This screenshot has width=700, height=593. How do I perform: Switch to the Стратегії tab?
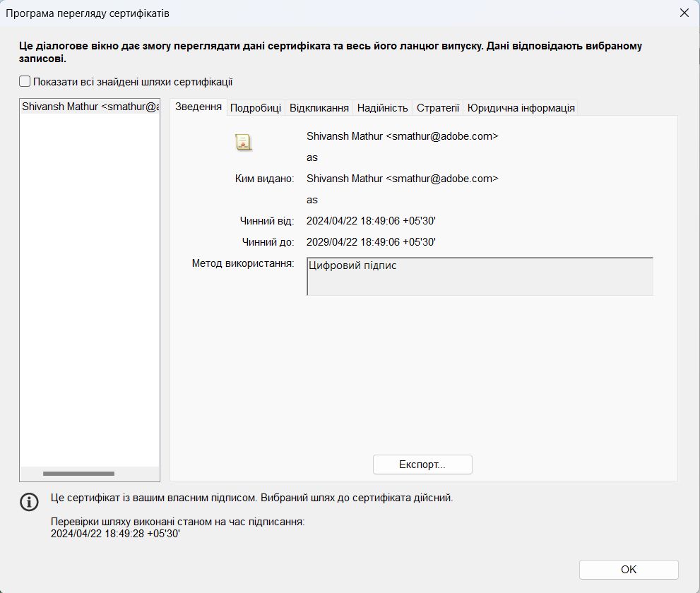439,107
